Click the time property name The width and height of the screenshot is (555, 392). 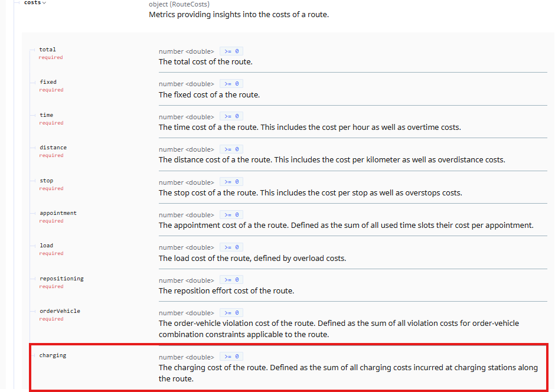point(47,115)
